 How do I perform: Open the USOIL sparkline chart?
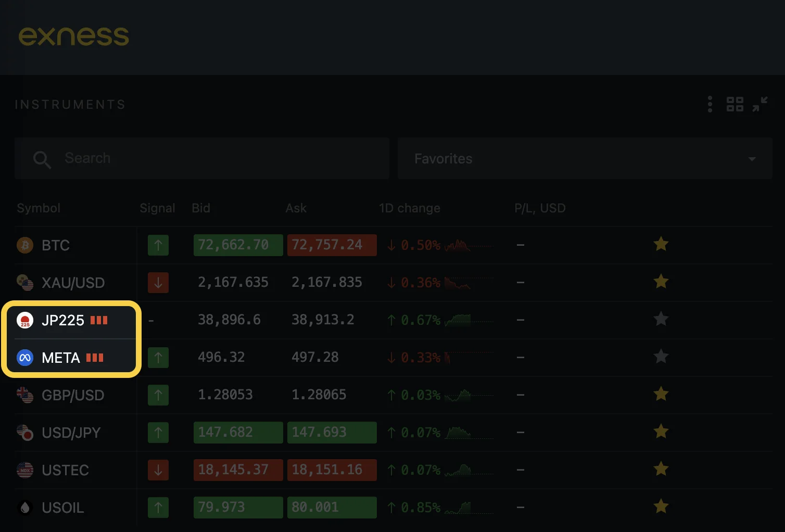pyautogui.click(x=469, y=507)
